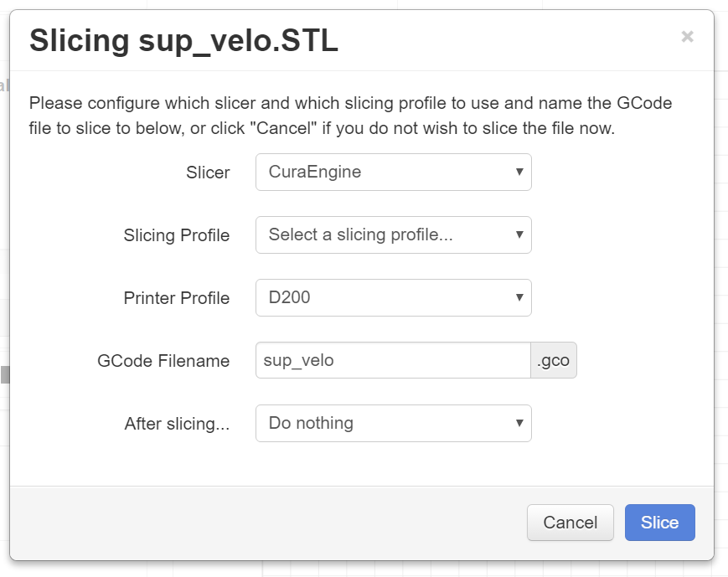The image size is (728, 577).
Task: Click the arrow icon on the 'Do nothing' selector
Action: [519, 424]
